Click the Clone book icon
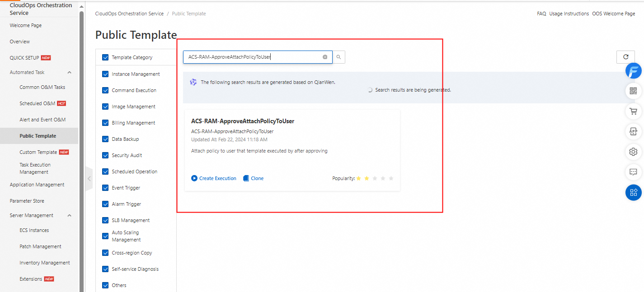This screenshot has width=644, height=292. (246, 178)
